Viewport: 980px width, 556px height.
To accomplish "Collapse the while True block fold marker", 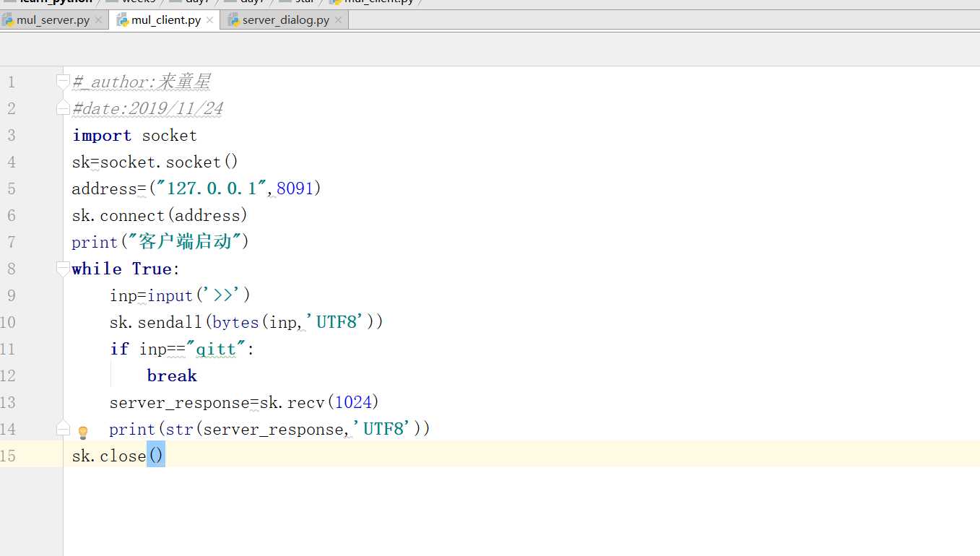I will [63, 269].
